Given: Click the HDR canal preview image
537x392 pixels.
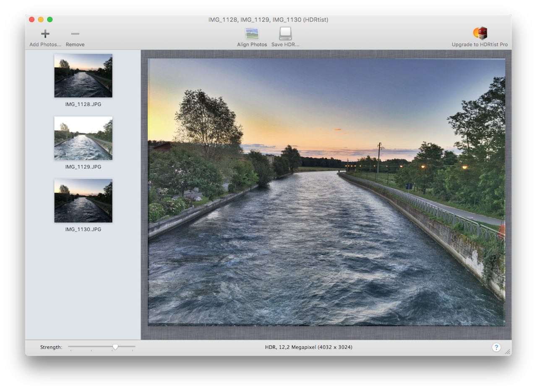Looking at the screenshot, I should click(x=326, y=192).
